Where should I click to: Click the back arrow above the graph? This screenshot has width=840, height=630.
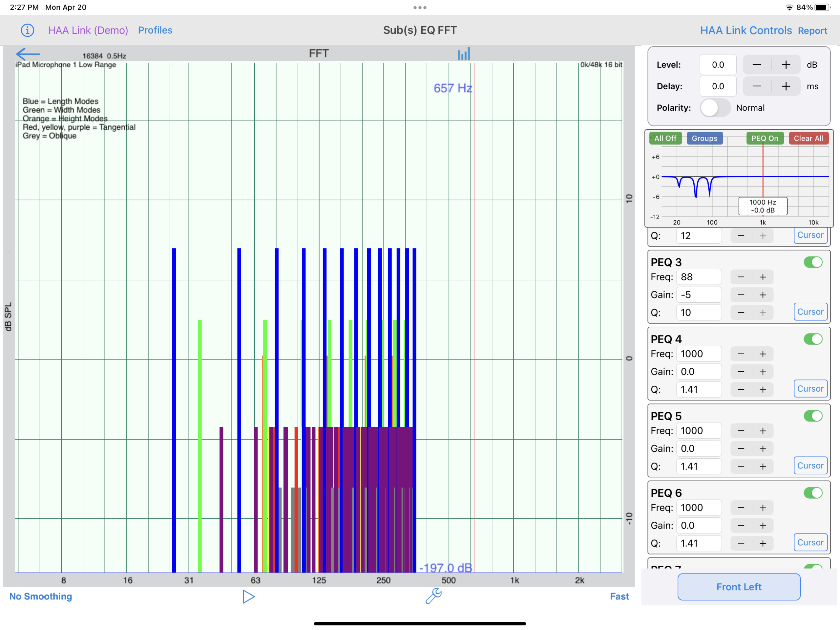pos(28,54)
